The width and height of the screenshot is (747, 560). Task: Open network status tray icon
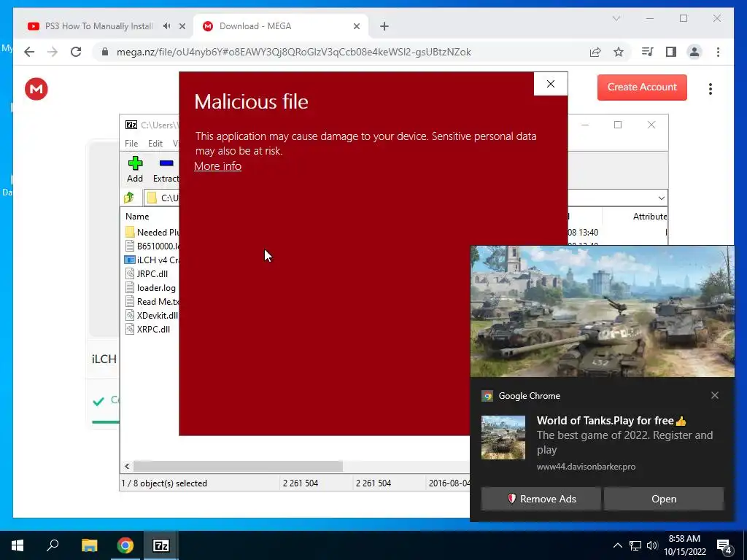635,545
